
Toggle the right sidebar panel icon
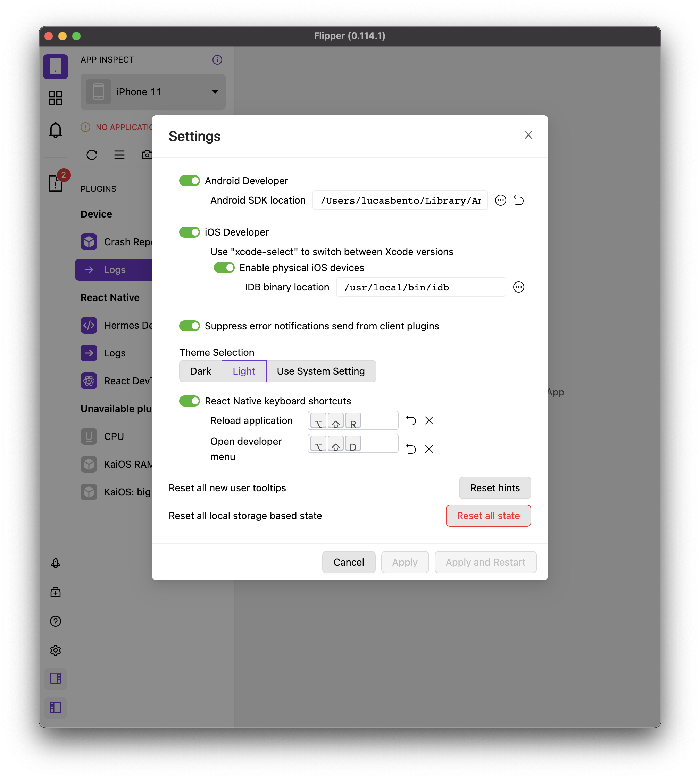(56, 678)
